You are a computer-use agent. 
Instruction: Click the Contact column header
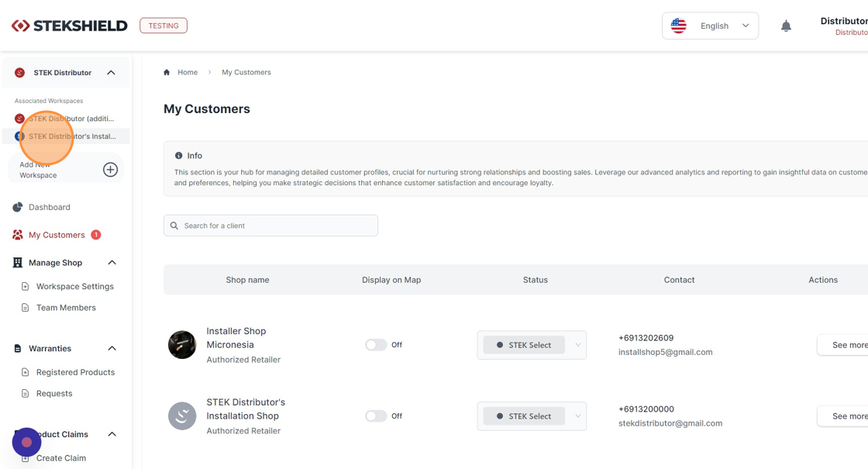pos(679,280)
